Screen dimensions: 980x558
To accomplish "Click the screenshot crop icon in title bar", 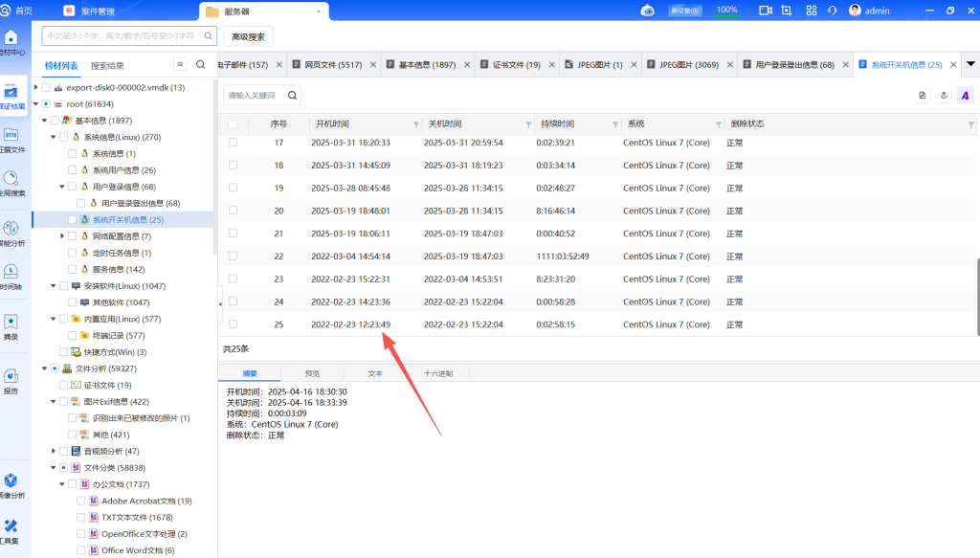I will tap(786, 11).
